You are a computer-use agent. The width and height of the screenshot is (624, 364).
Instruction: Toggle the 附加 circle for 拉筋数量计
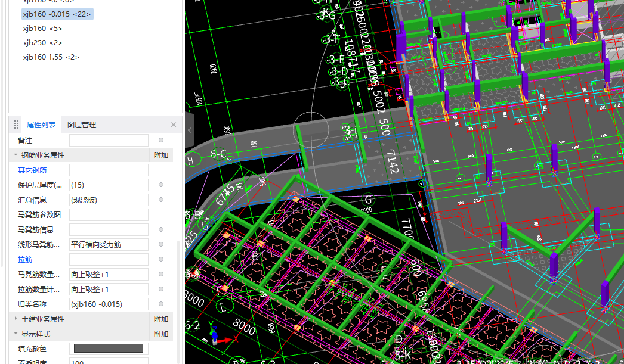(161, 289)
